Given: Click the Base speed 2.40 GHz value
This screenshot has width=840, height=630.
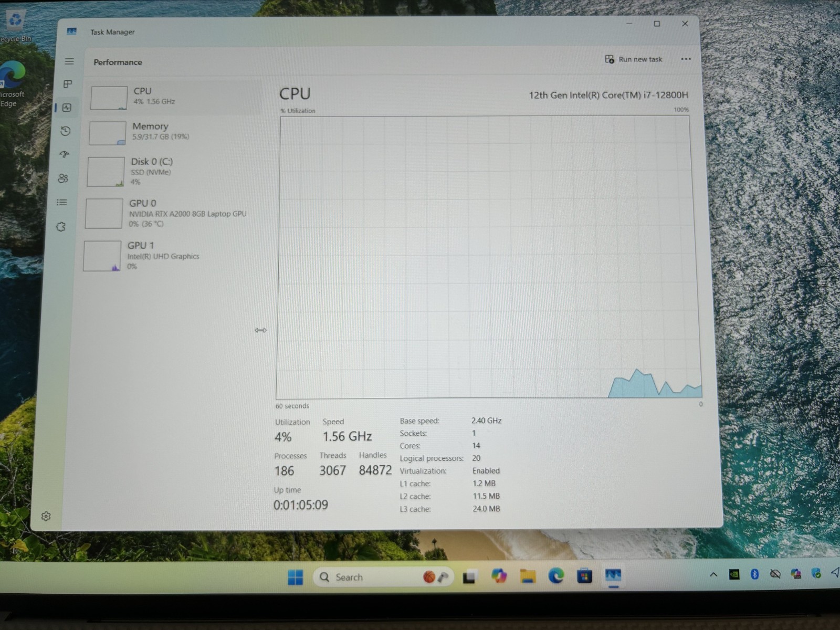Looking at the screenshot, I should [x=486, y=421].
